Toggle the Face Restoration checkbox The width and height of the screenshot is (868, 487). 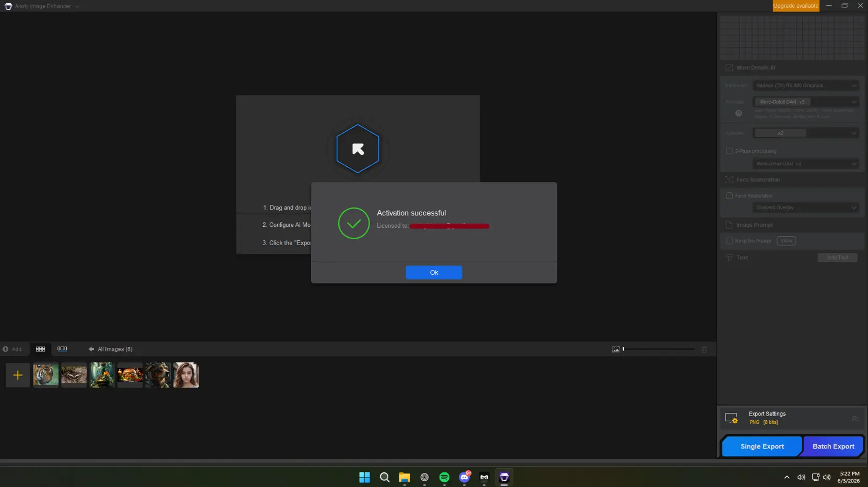click(729, 196)
